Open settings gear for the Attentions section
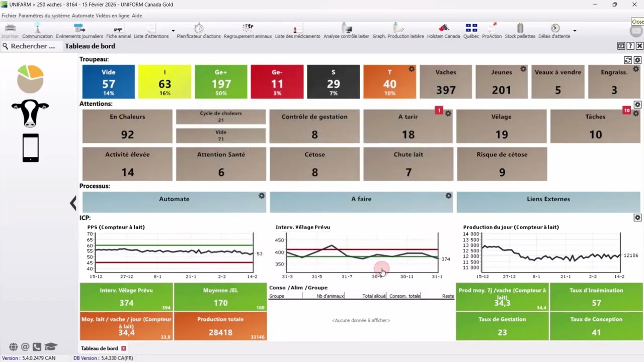 click(637, 105)
